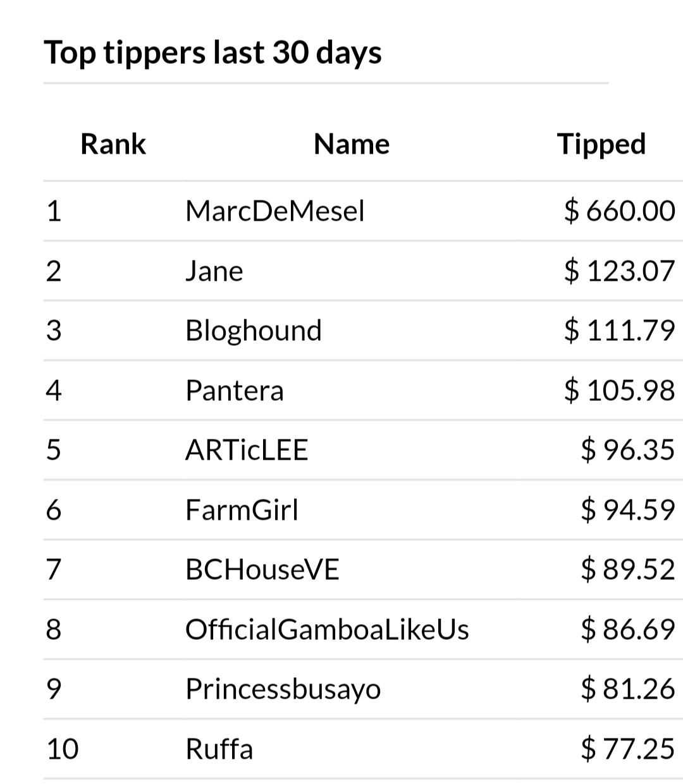This screenshot has height=784, width=683.
Task: Open FarmGirl's profile link
Action: (242, 510)
